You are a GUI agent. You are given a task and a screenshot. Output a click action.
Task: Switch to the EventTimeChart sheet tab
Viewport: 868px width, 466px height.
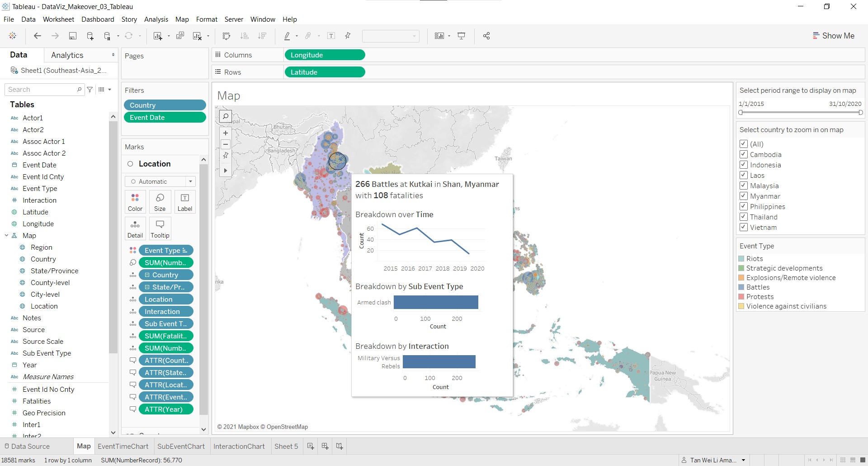[x=123, y=446]
